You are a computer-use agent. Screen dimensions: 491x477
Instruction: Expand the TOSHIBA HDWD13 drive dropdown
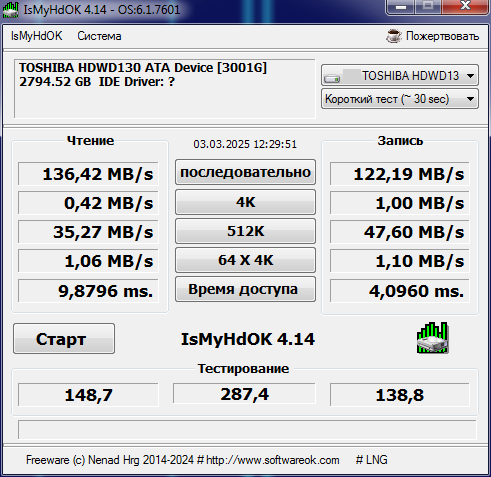(x=400, y=75)
